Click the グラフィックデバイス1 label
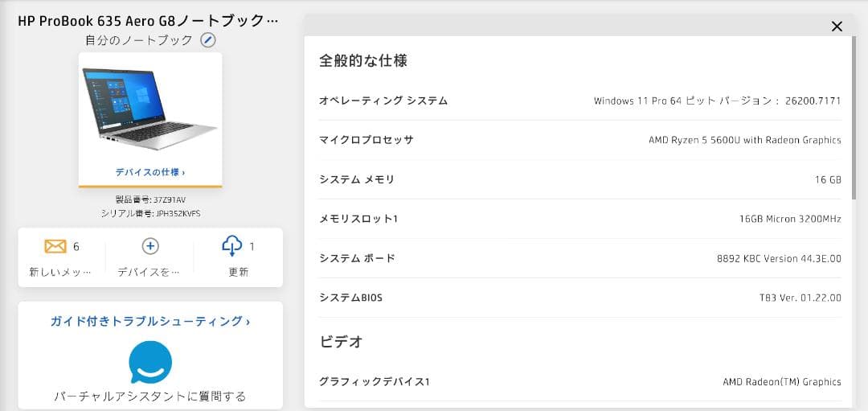Image resolution: width=868 pixels, height=411 pixels. point(375,382)
